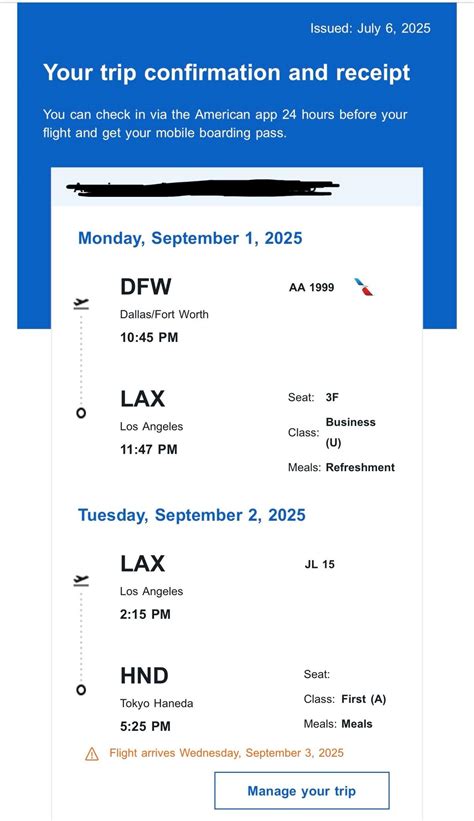Click the second LAX departing airplane icon
This screenshot has width=474, height=821.
pyautogui.click(x=81, y=580)
